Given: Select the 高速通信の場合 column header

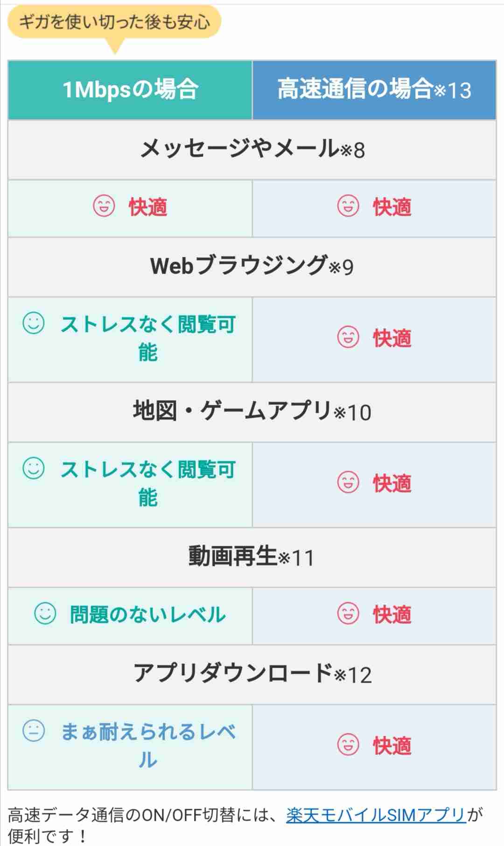Looking at the screenshot, I should (x=374, y=90).
